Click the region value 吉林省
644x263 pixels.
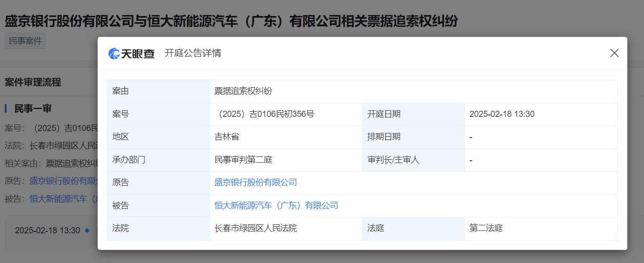pos(227,137)
